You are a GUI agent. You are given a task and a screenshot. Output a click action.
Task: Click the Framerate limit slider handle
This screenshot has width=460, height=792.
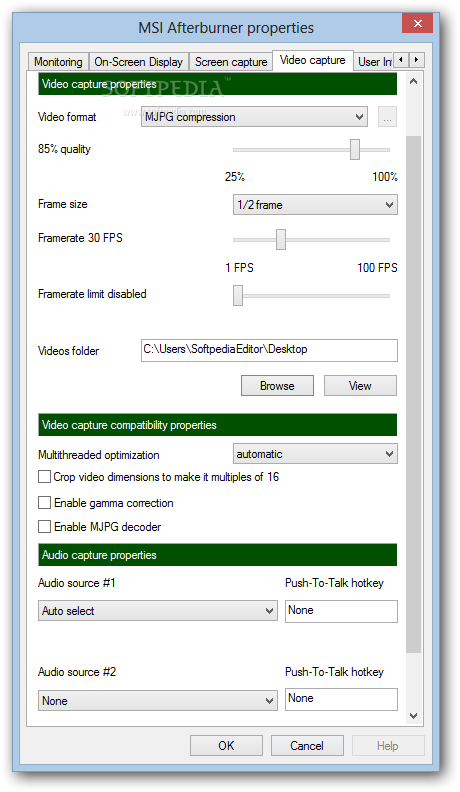tap(238, 295)
